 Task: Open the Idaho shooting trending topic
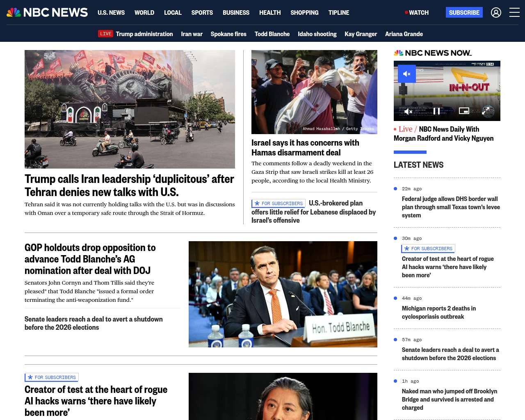[x=317, y=34]
